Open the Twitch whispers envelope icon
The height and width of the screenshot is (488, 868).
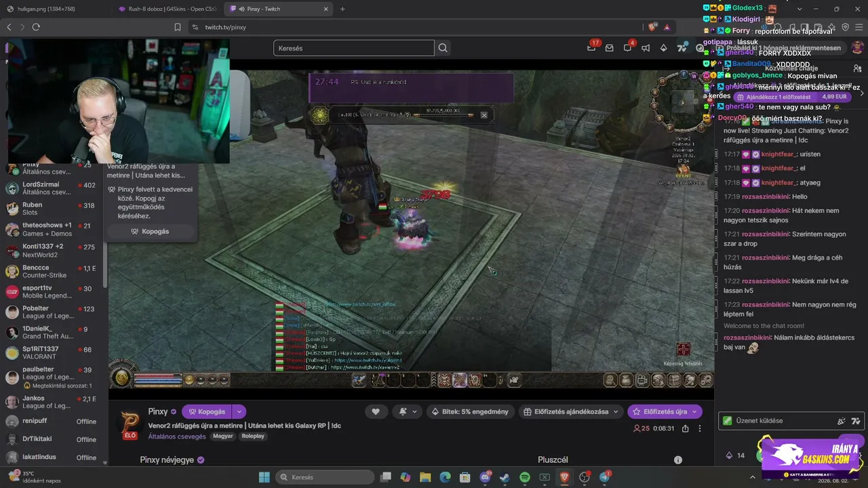[x=610, y=48]
